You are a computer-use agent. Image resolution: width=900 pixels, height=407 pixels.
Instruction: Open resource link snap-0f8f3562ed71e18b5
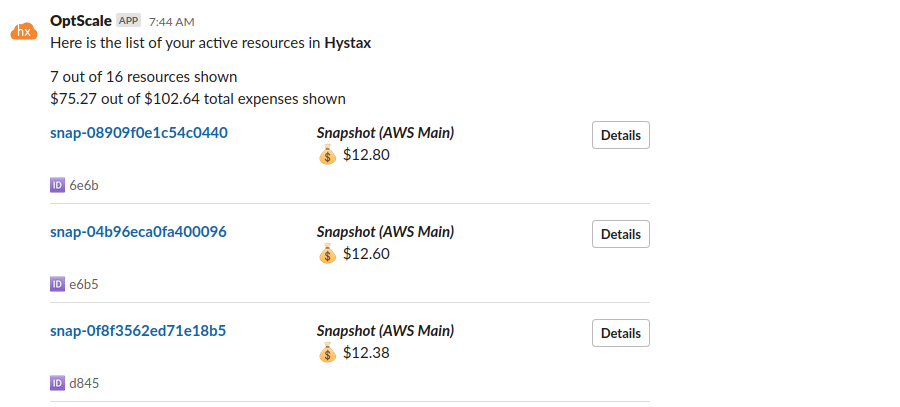tap(138, 330)
